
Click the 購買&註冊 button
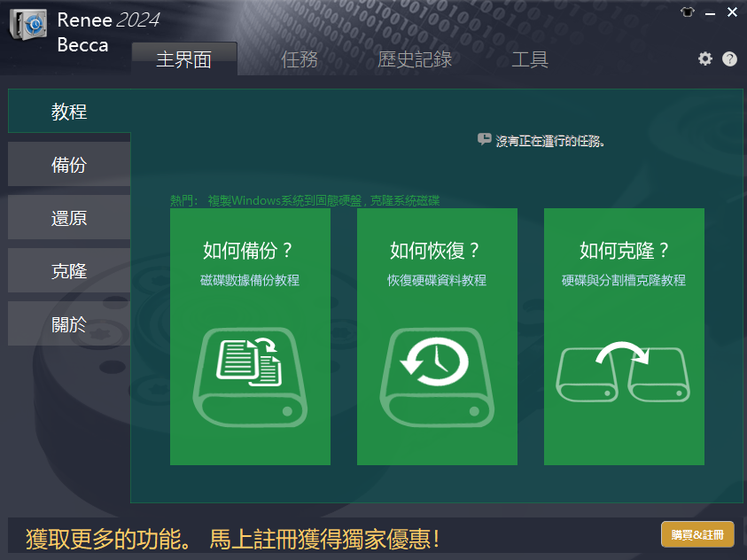[x=697, y=534]
